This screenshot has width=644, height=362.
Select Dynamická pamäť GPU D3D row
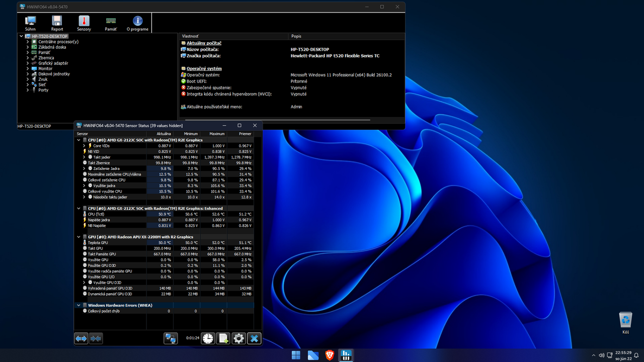(165, 294)
